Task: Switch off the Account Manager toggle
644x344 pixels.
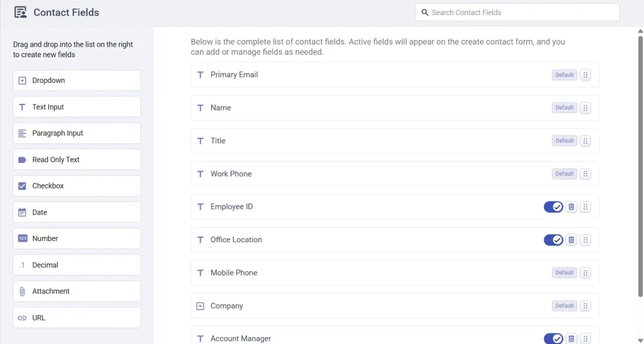Action: pos(553,338)
